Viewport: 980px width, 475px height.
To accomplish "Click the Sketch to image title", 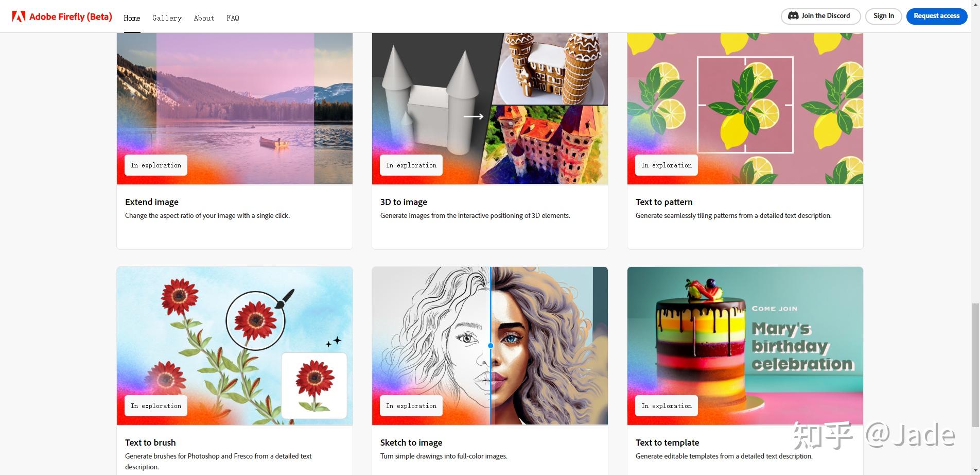I will coord(411,443).
